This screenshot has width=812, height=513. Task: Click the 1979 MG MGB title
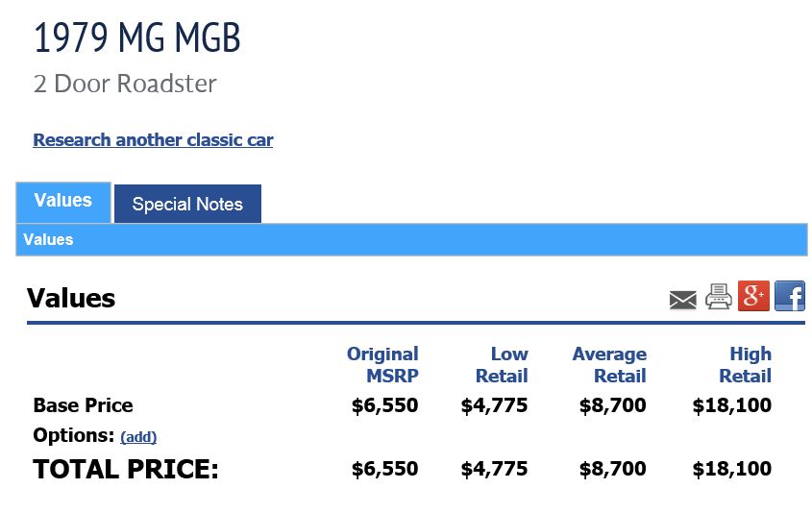click(x=137, y=37)
